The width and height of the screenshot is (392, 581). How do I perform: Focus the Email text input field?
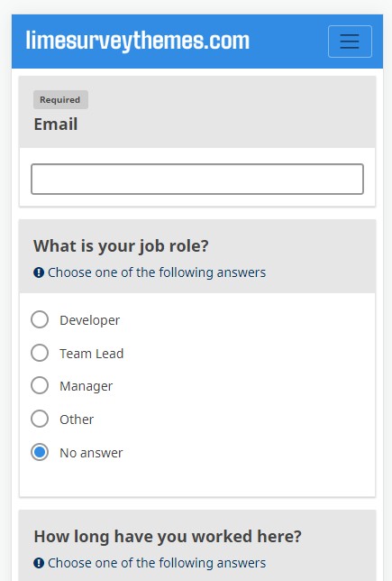tap(197, 179)
